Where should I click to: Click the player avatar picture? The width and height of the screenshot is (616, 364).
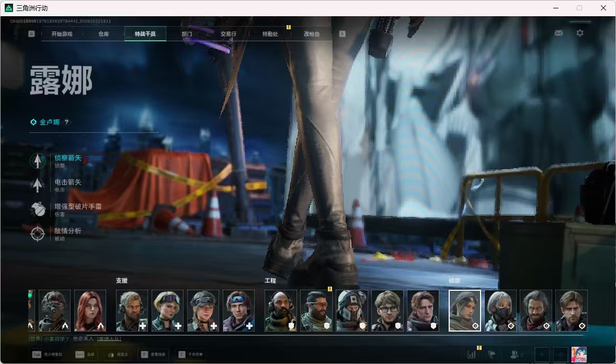579,355
